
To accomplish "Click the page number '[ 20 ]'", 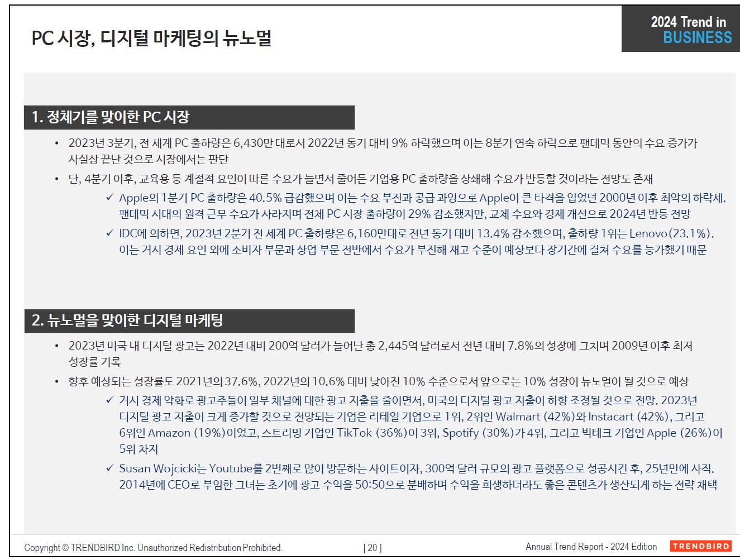I will pyautogui.click(x=373, y=548).
